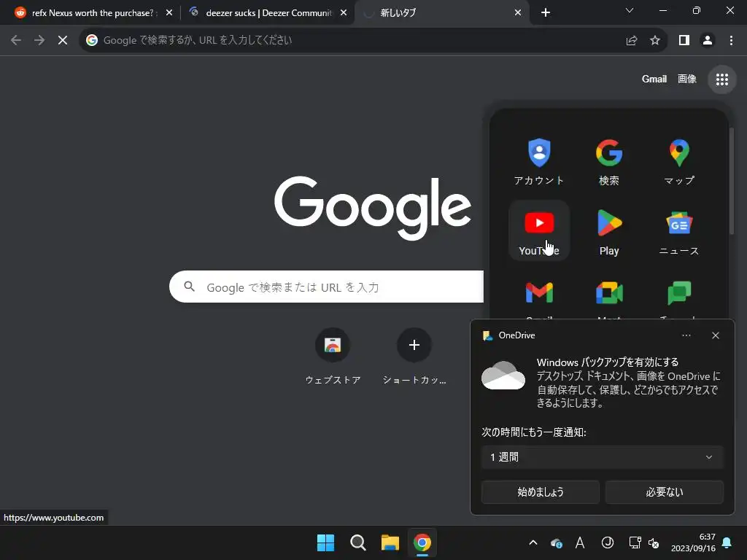
Task: Open Gmail icon in apps panel
Action: coord(539,295)
